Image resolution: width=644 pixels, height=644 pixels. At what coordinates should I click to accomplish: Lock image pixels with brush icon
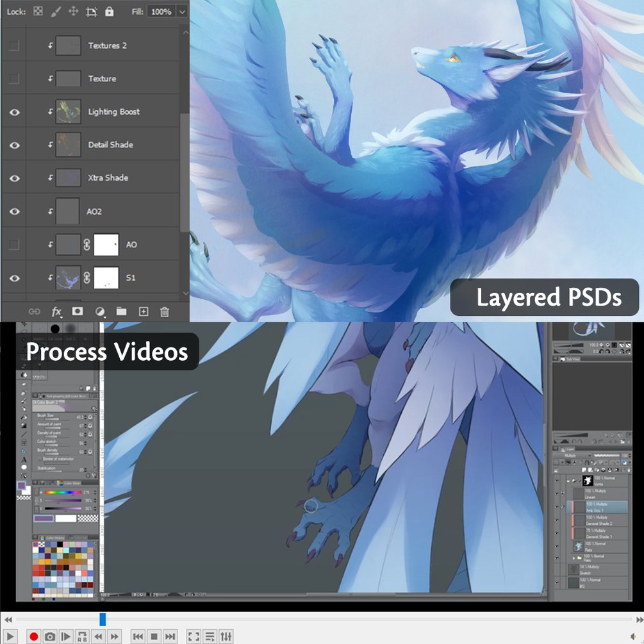[x=56, y=11]
